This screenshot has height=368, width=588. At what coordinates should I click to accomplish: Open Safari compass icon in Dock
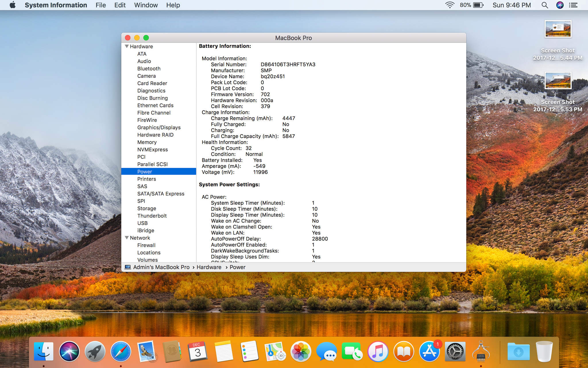pyautogui.click(x=121, y=351)
